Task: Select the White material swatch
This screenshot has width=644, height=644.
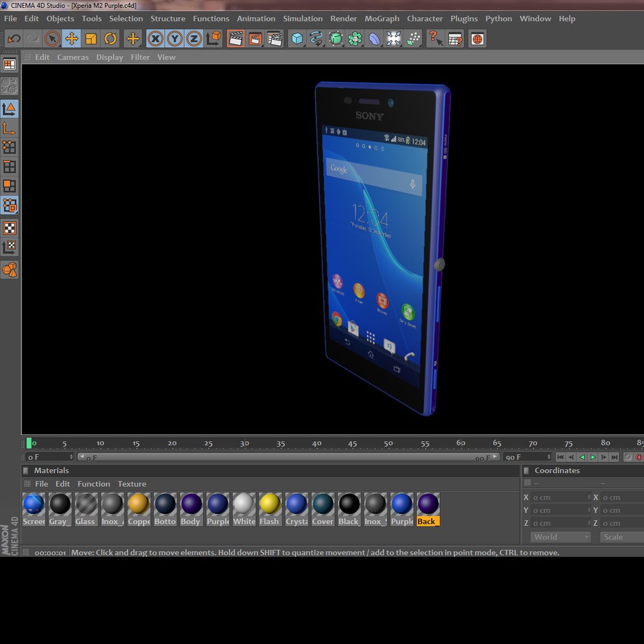Action: pos(244,509)
